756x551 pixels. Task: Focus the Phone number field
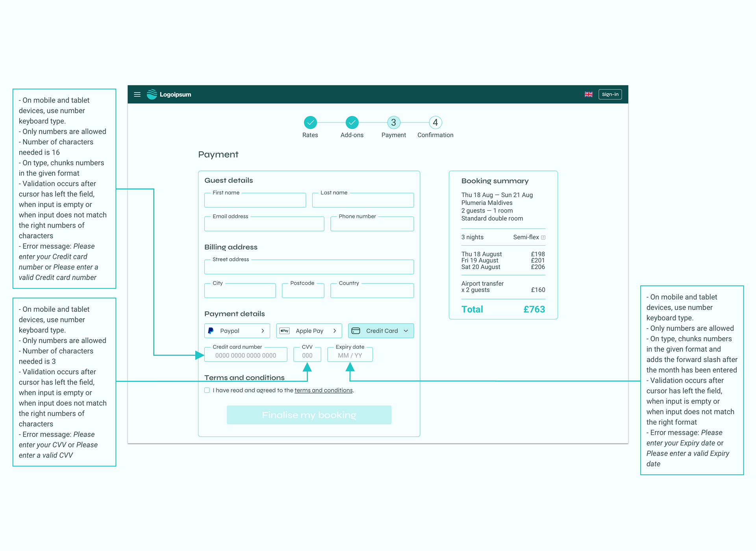click(x=372, y=224)
